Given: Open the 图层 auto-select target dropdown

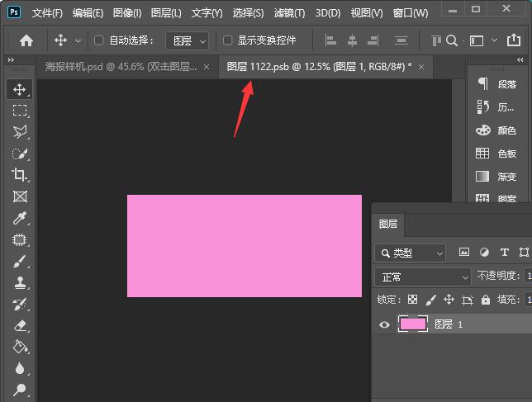Looking at the screenshot, I should 186,40.
